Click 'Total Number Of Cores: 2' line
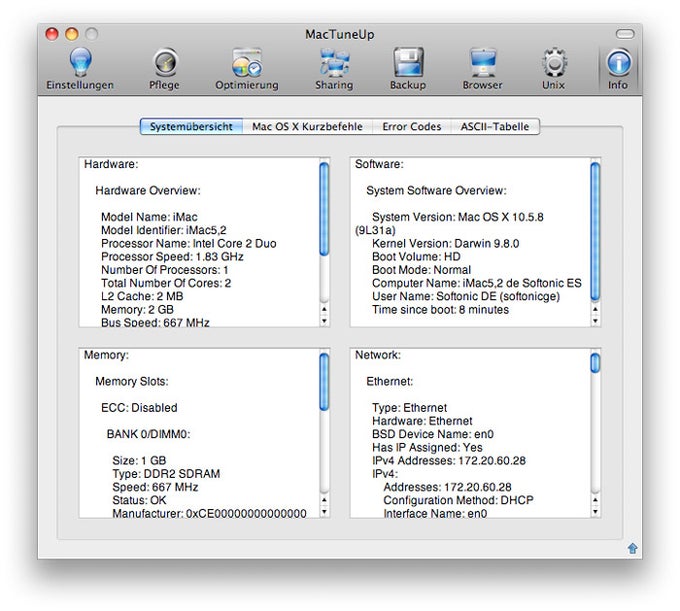The width and height of the screenshot is (680, 611). click(166, 283)
